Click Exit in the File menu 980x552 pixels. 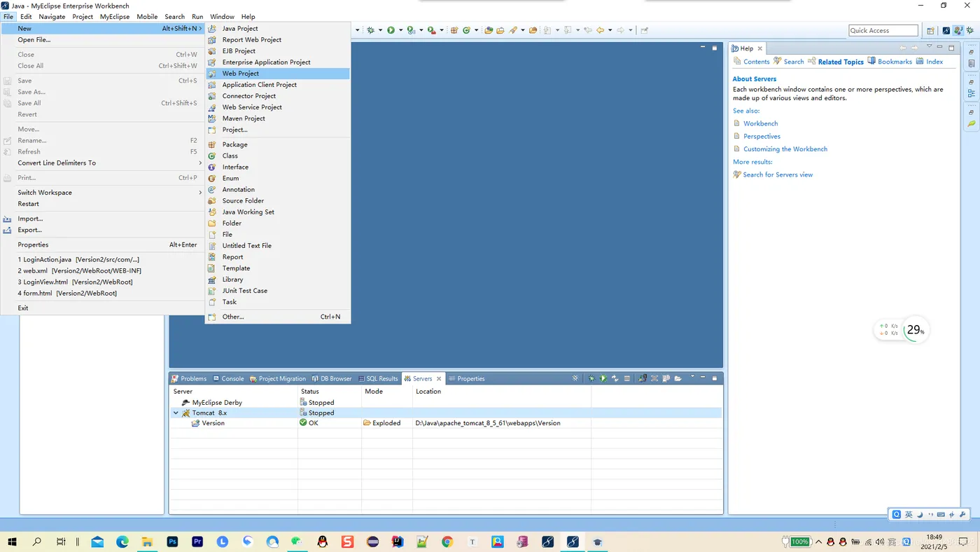(x=103, y=308)
